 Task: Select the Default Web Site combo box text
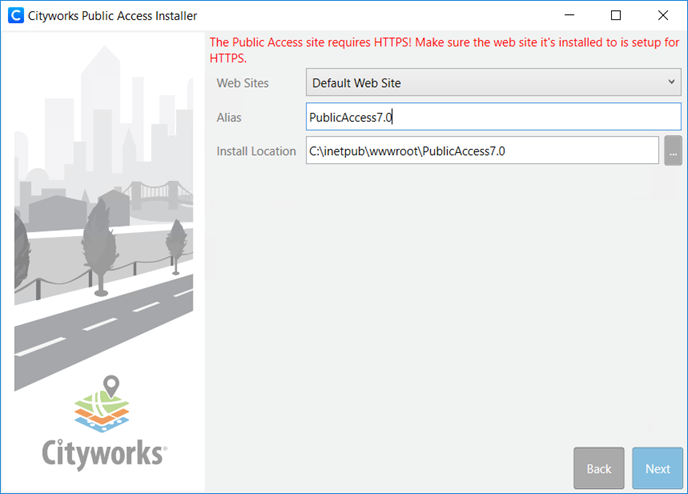pos(357,83)
